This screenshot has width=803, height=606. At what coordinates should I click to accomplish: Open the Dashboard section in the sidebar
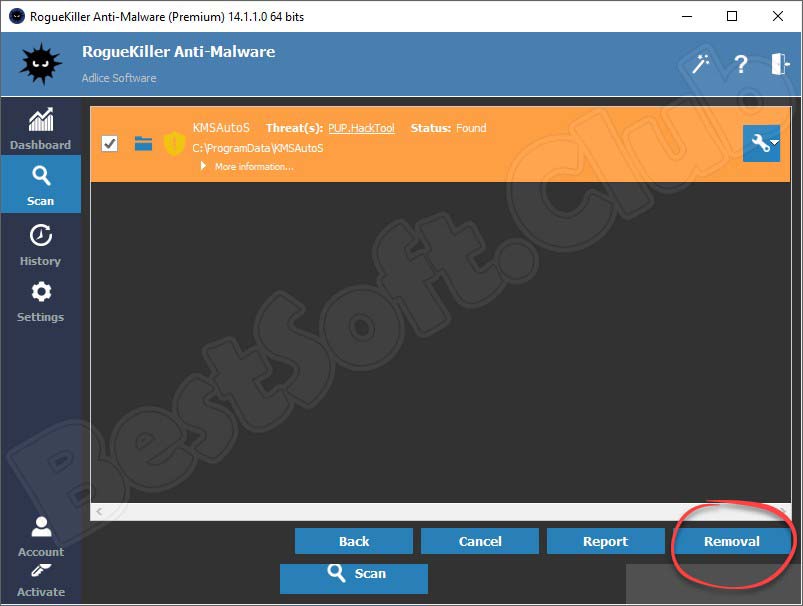(40, 129)
